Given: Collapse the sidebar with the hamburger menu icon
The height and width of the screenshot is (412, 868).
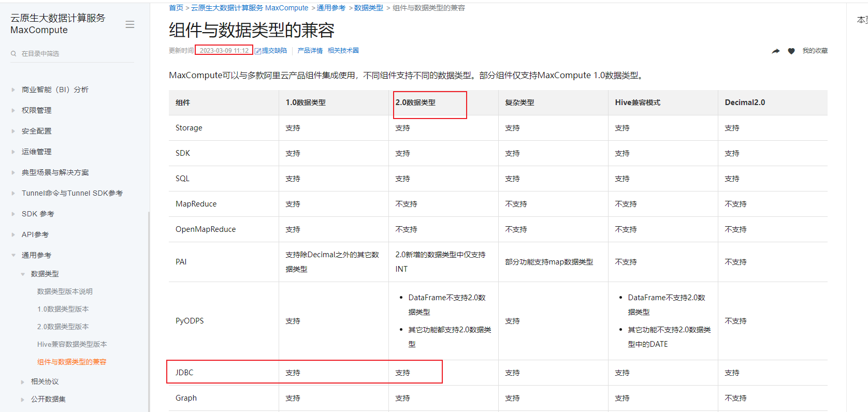Looking at the screenshot, I should pyautogui.click(x=130, y=24).
